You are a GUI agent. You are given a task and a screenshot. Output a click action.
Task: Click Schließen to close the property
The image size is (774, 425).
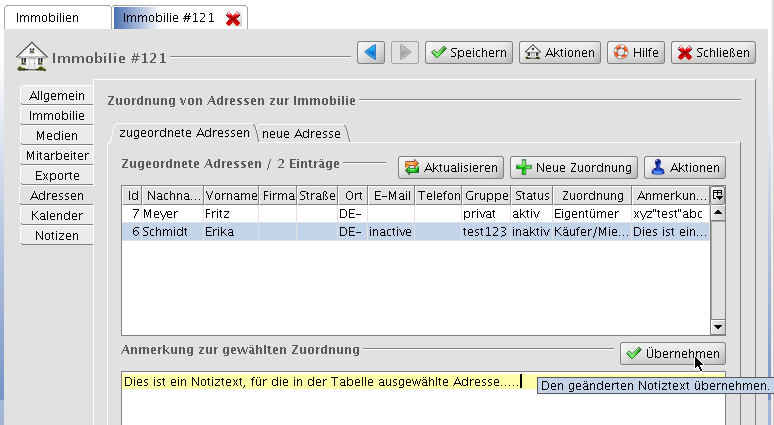tap(713, 52)
